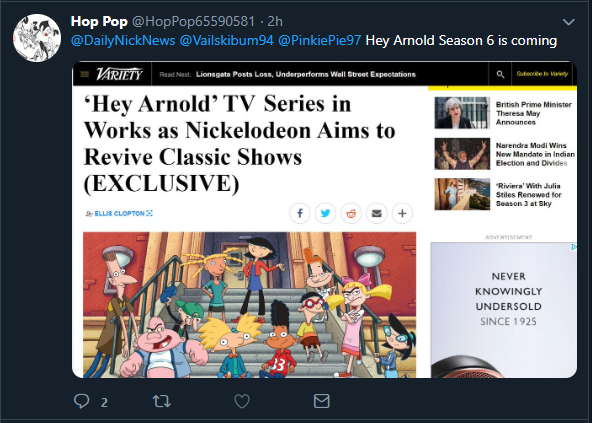Like the tweet with heart icon
Viewport: 592px width, 423px height.
(242, 401)
